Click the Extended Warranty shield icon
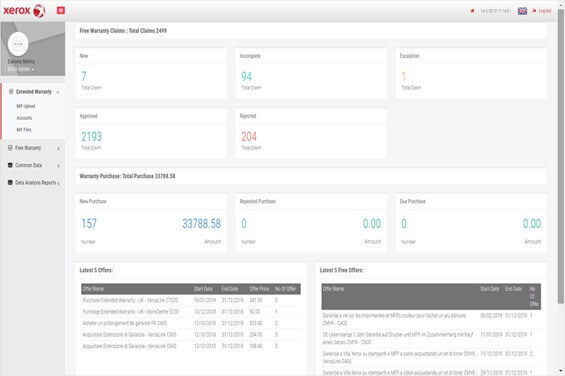Viewport: 565px width, 376px height. 11,92
